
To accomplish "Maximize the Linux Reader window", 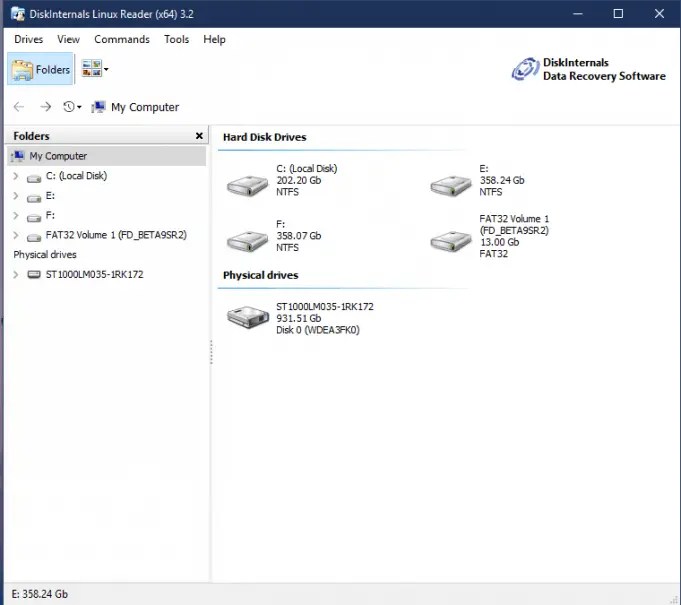I will pyautogui.click(x=618, y=14).
